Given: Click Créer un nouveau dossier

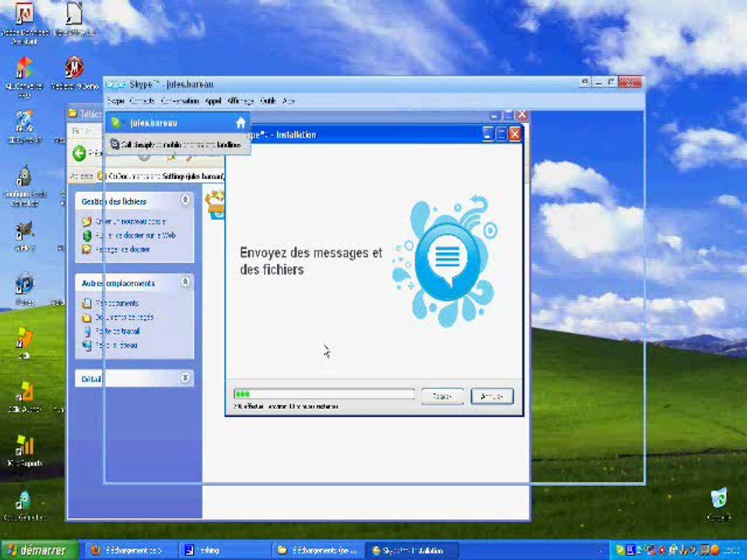Looking at the screenshot, I should tap(131, 222).
